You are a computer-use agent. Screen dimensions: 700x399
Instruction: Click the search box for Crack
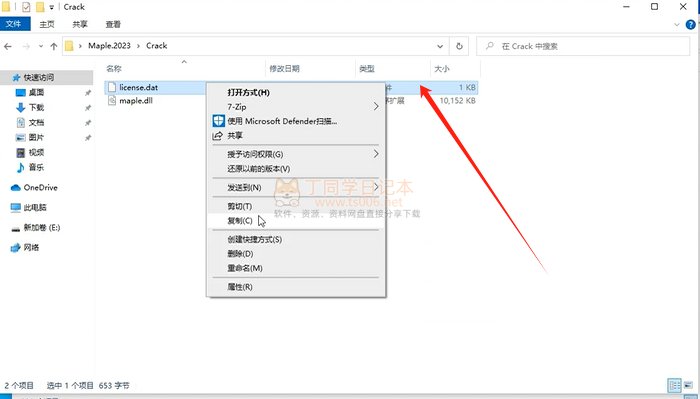click(x=583, y=46)
